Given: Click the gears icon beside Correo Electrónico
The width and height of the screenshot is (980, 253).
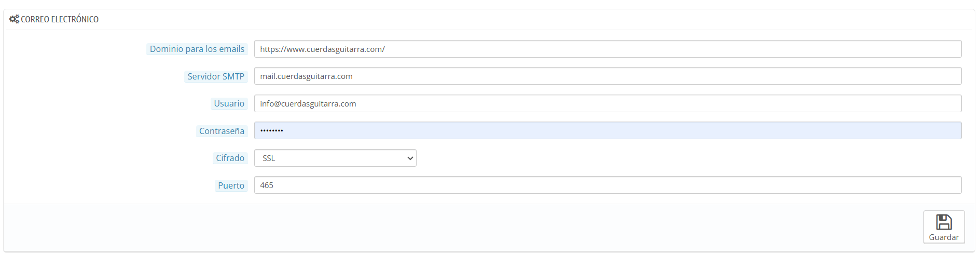Looking at the screenshot, I should coord(14,19).
